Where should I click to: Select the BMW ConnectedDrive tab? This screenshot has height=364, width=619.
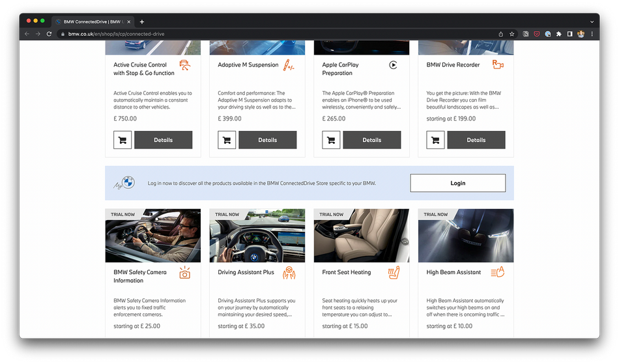(x=93, y=21)
